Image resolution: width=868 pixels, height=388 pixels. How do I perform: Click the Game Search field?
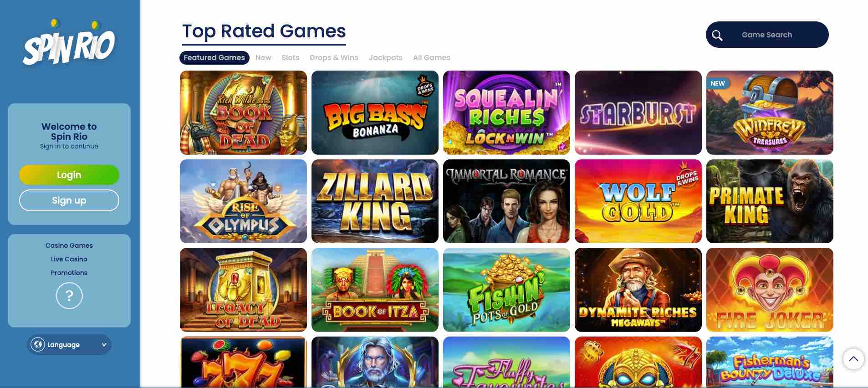pyautogui.click(x=767, y=35)
